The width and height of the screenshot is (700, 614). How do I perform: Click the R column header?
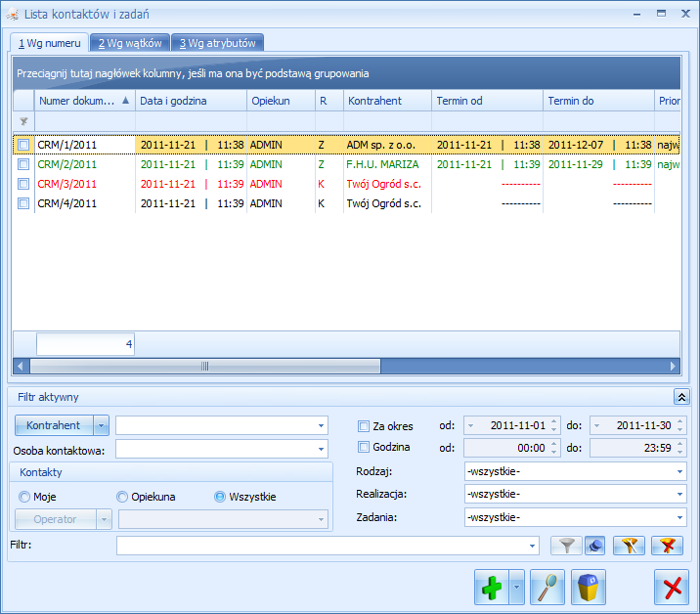[329, 101]
